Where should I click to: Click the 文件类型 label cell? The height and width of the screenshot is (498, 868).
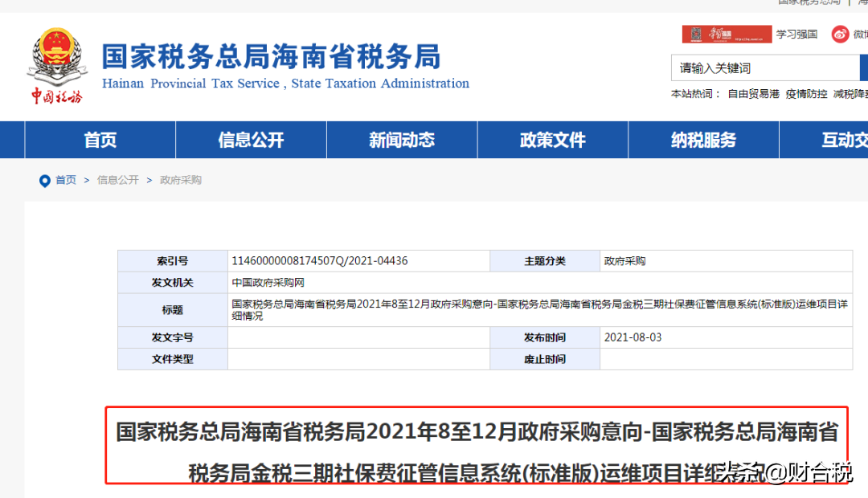click(x=173, y=359)
